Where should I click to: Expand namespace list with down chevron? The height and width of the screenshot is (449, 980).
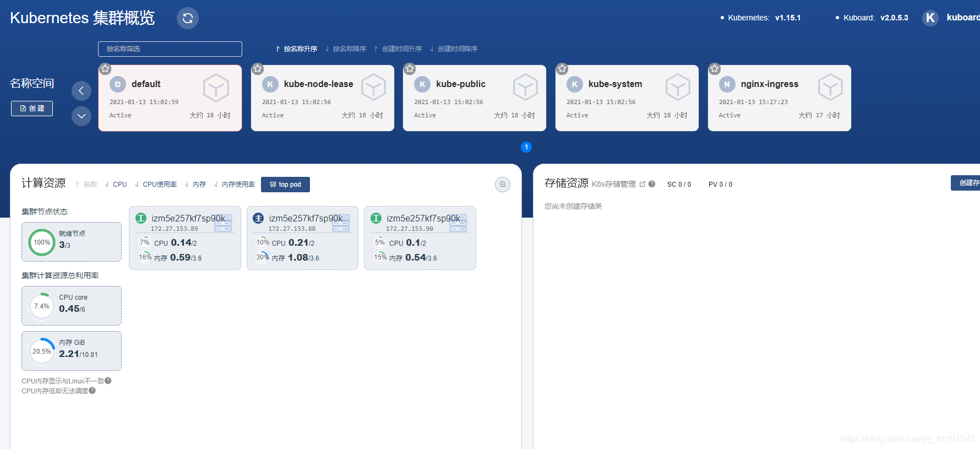coord(81,116)
